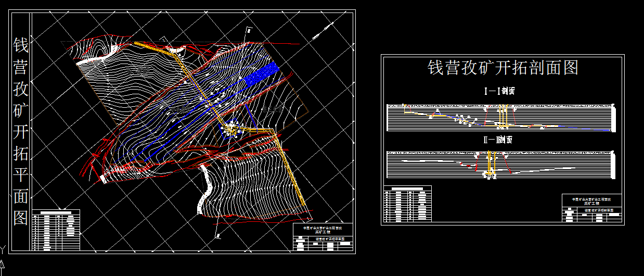
Task: Select the Ⅱ—Ⅱ剖面 section label
Action: (499, 140)
